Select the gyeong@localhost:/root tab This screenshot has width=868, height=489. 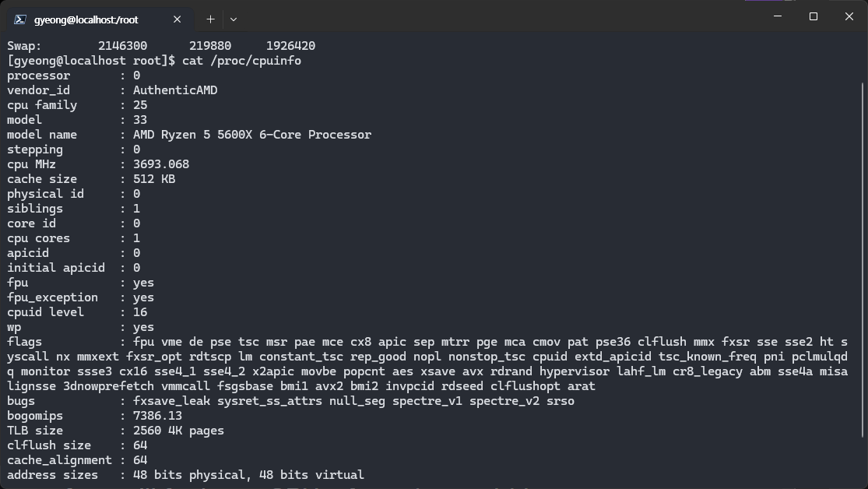86,19
